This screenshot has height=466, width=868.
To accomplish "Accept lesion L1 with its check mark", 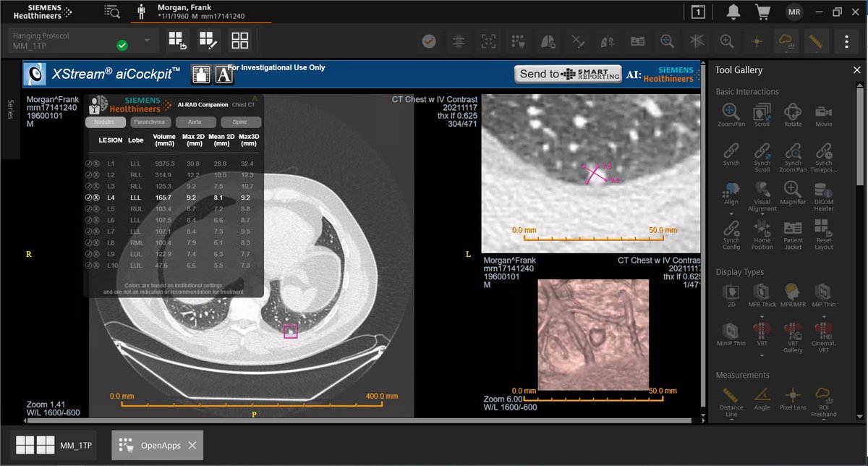I will 88,164.
